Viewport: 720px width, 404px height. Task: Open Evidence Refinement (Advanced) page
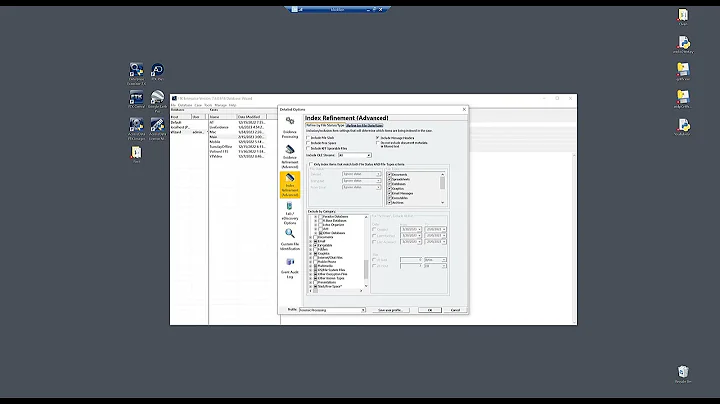[x=290, y=157]
